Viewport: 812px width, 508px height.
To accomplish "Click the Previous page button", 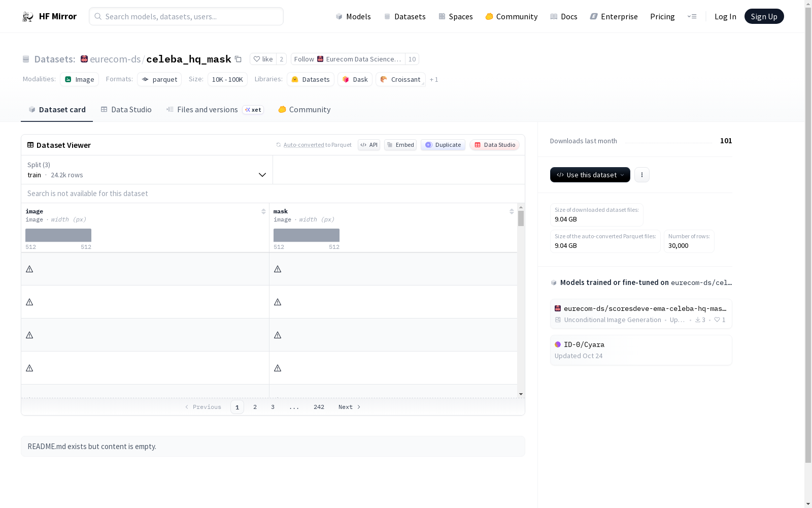I will coord(203,407).
